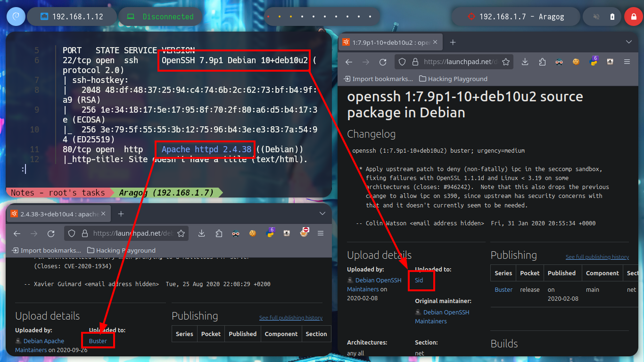The image size is (644, 362).
Task: Click shield tracking icon in apache window
Action: tap(72, 233)
